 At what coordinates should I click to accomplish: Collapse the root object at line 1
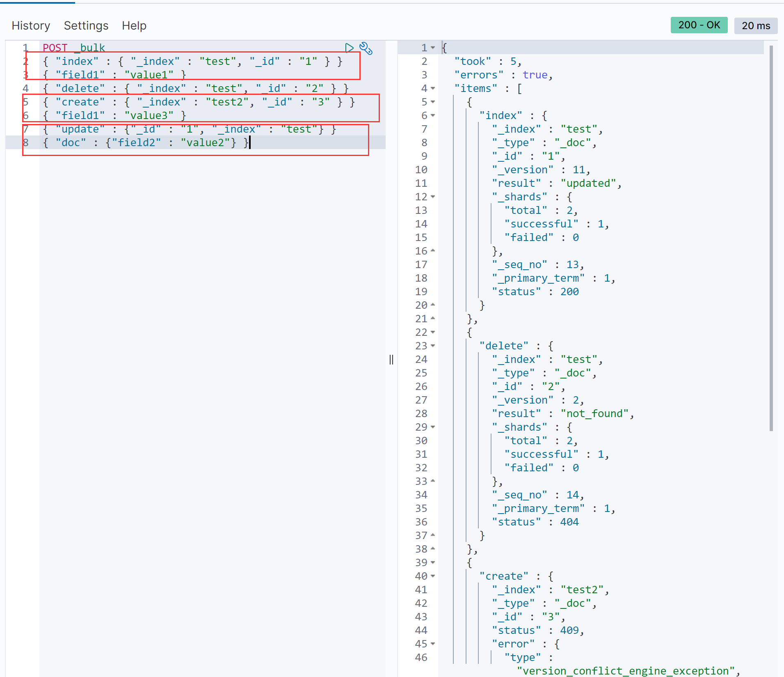(433, 48)
